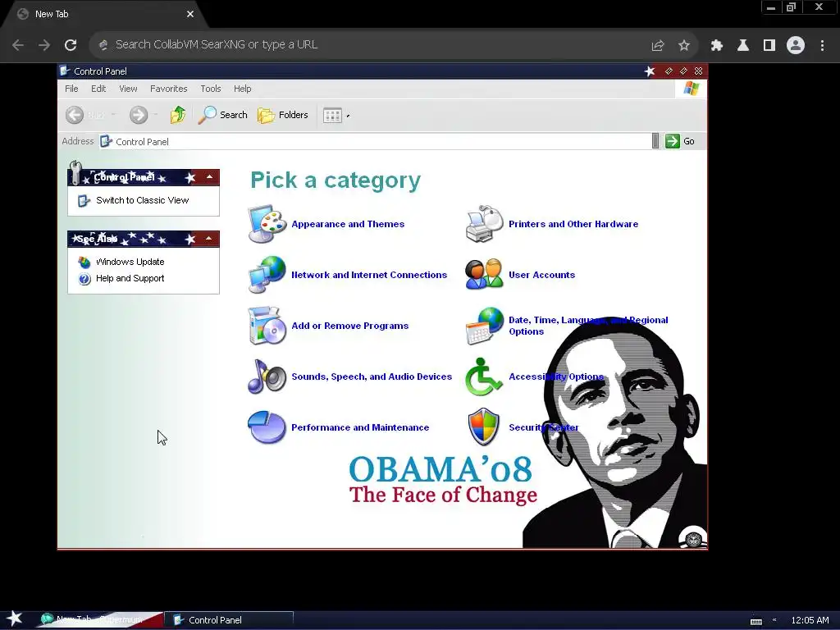The image size is (840, 630).
Task: Open the Search toolbar button
Action: (x=222, y=115)
